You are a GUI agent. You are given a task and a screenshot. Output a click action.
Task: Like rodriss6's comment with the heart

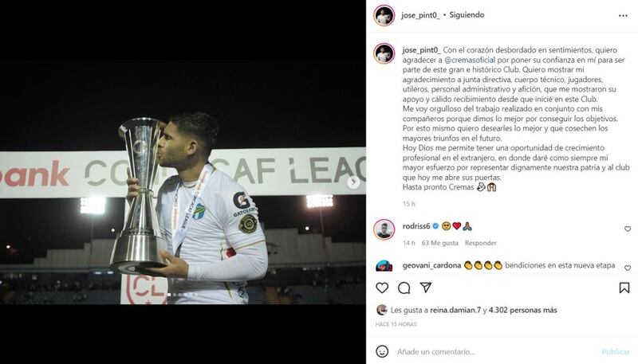628,229
